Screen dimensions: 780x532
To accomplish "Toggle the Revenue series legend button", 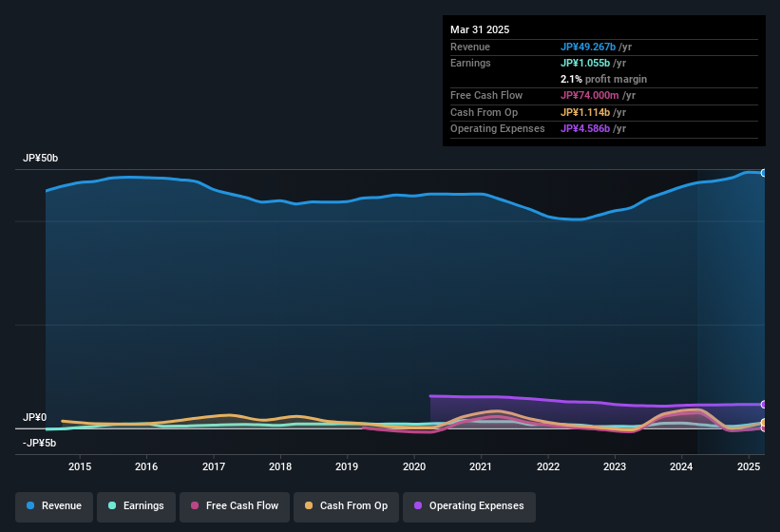I will tap(54, 506).
